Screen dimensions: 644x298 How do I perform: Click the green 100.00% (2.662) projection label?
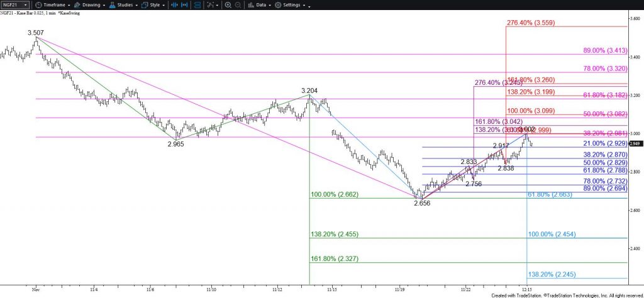pyautogui.click(x=335, y=195)
